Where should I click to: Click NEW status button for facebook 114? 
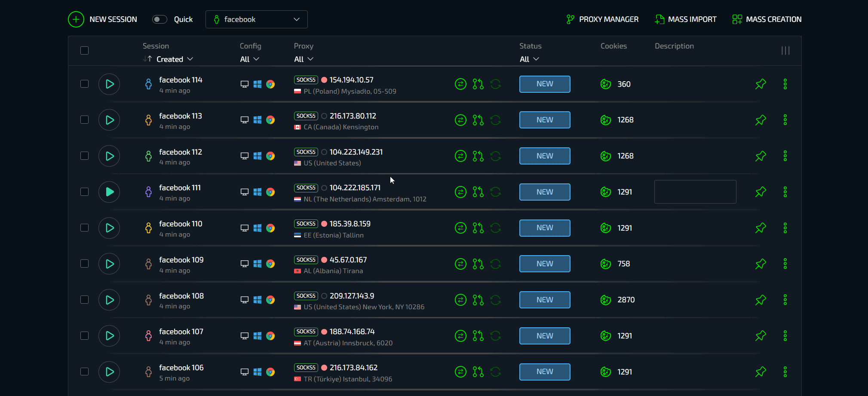coord(545,84)
